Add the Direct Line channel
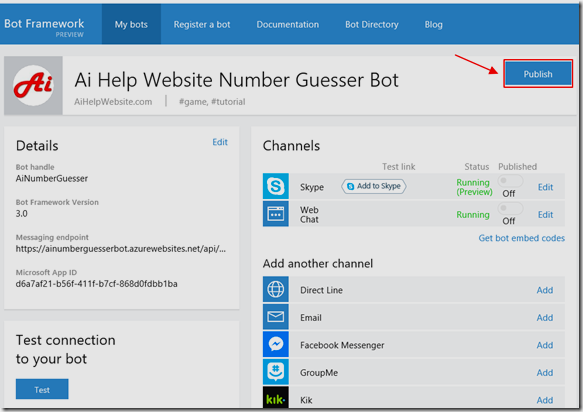583x412 pixels. (x=545, y=290)
